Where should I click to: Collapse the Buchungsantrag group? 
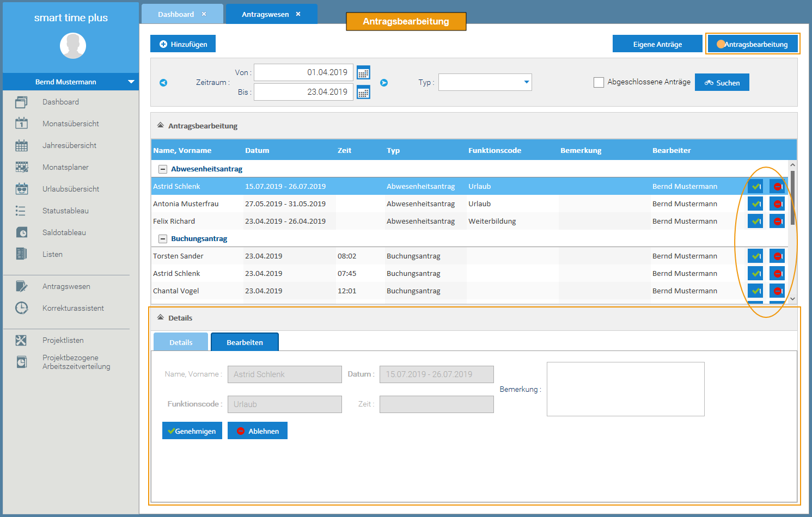[x=162, y=239]
